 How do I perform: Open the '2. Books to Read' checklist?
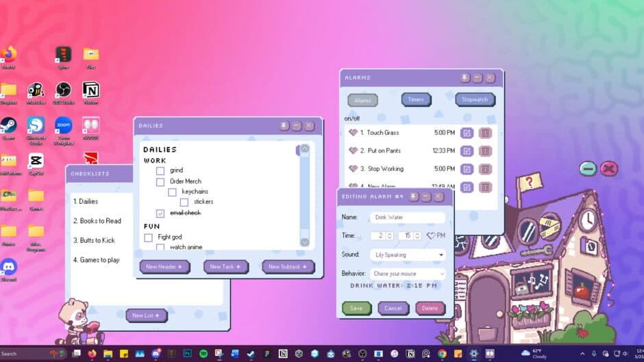pos(97,221)
